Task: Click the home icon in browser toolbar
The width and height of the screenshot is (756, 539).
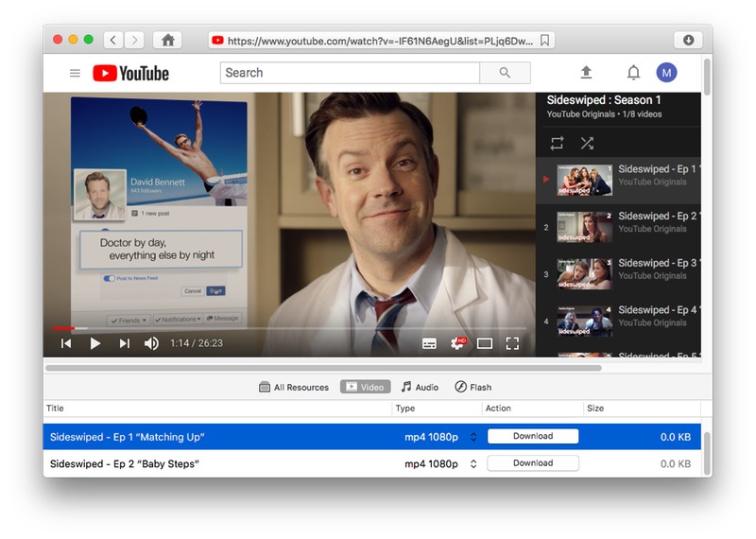Action: tap(168, 40)
